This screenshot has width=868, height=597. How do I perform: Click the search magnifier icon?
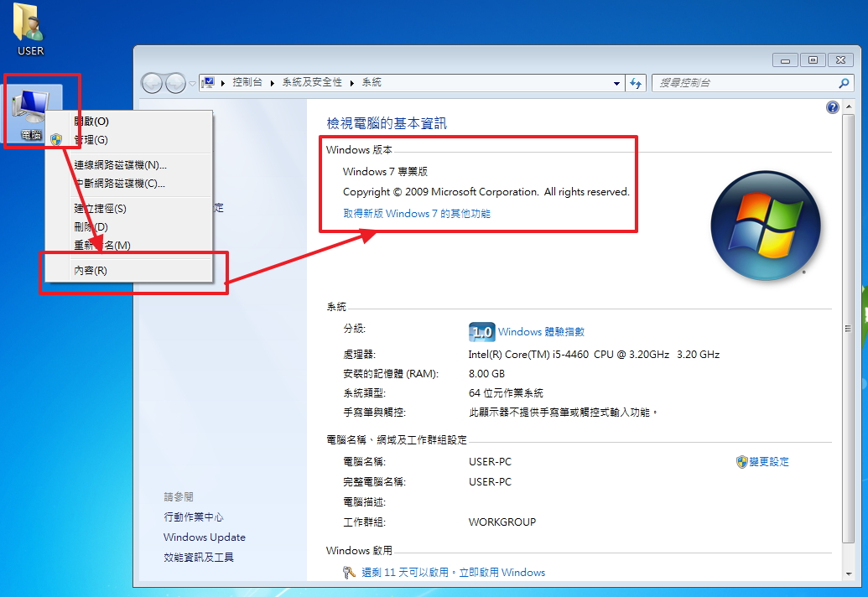pyautogui.click(x=844, y=83)
